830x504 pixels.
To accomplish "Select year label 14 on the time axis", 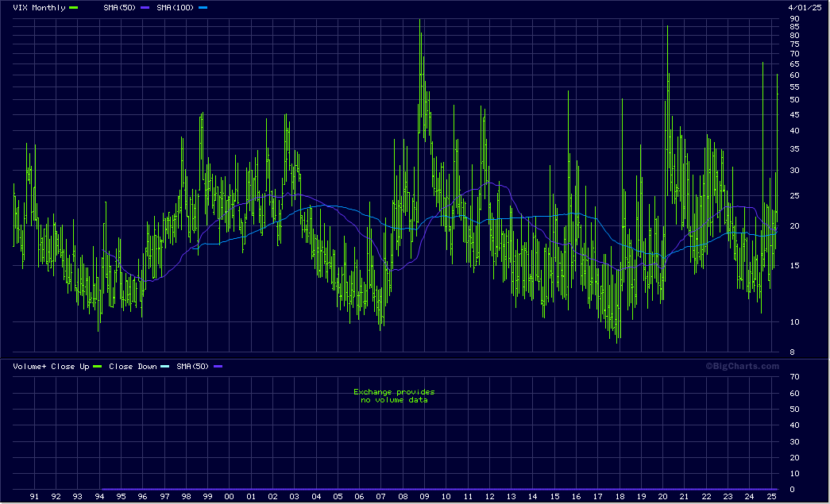I will 532,496.
